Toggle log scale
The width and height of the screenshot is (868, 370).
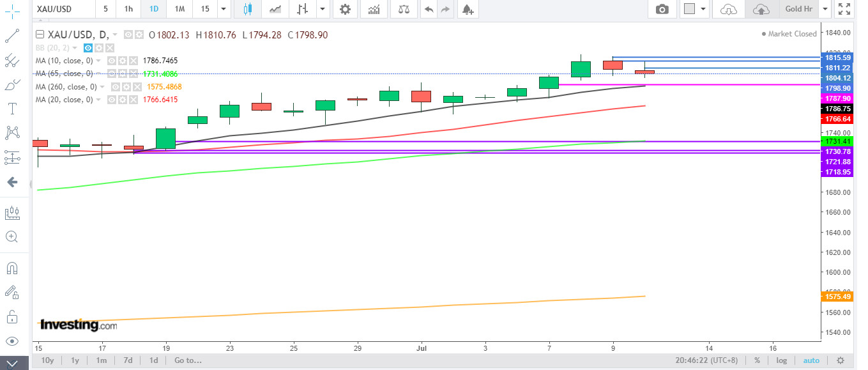(x=781, y=360)
